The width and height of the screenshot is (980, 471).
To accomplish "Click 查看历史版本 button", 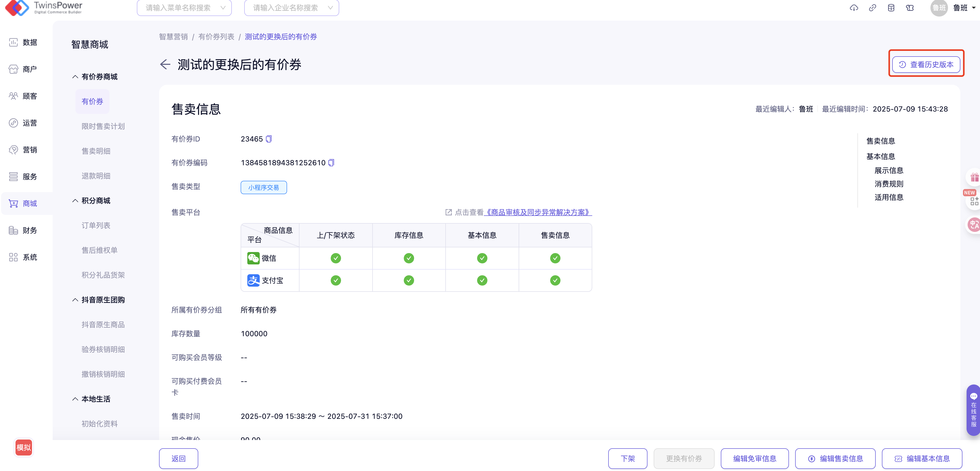I will pyautogui.click(x=926, y=64).
